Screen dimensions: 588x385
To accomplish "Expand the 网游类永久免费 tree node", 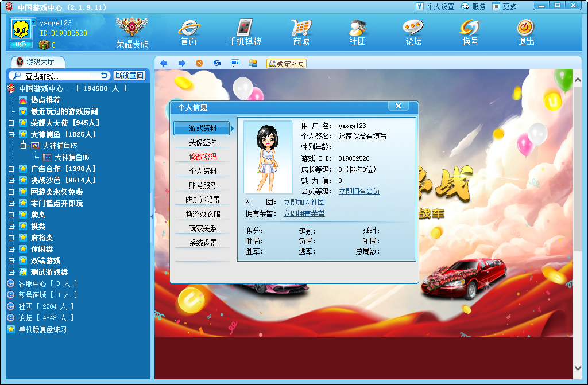I will pyautogui.click(x=11, y=192).
